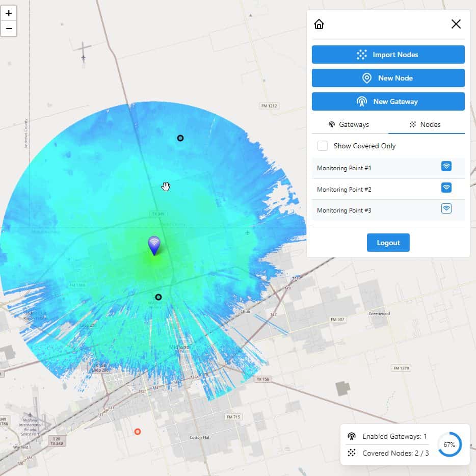This screenshot has width=476, height=476.
Task: Select Monitoring Point #3 list entry
Action: [x=345, y=210]
